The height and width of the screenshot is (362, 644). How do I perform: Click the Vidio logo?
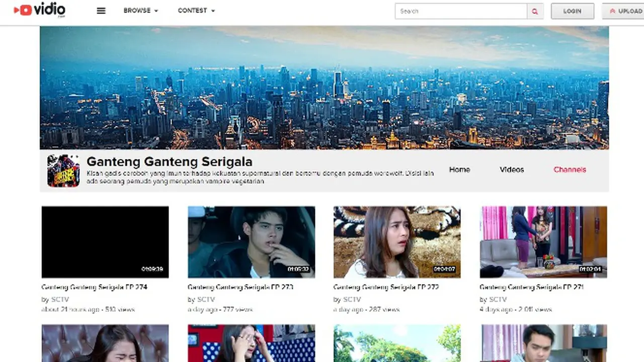point(39,10)
